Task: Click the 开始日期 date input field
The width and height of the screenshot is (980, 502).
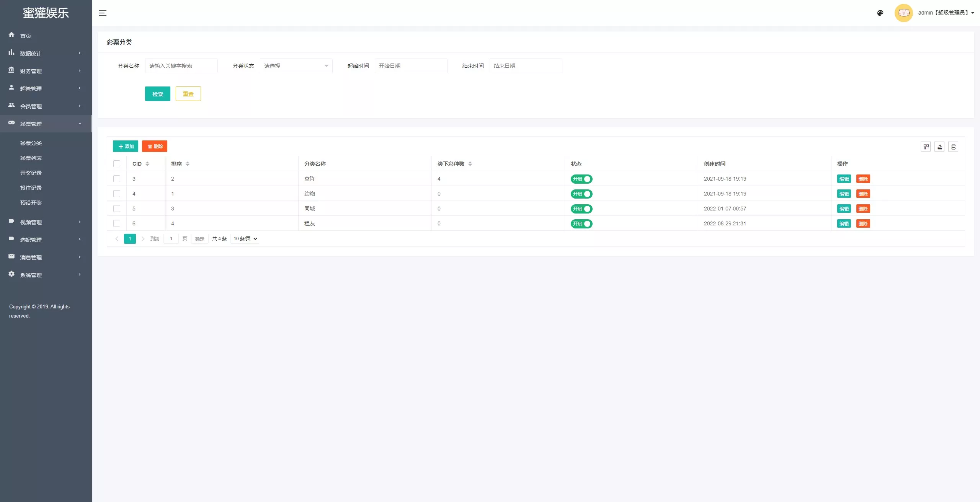Action: (x=411, y=66)
